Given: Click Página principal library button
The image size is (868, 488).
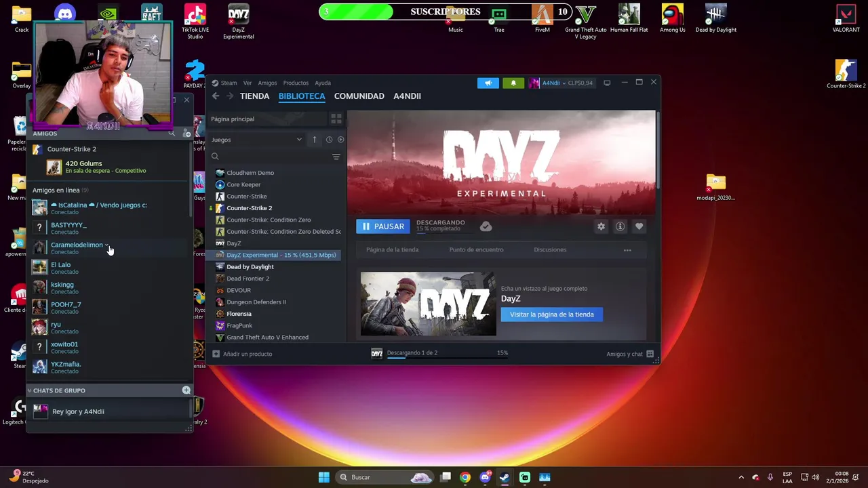Looking at the screenshot, I should click(267, 119).
